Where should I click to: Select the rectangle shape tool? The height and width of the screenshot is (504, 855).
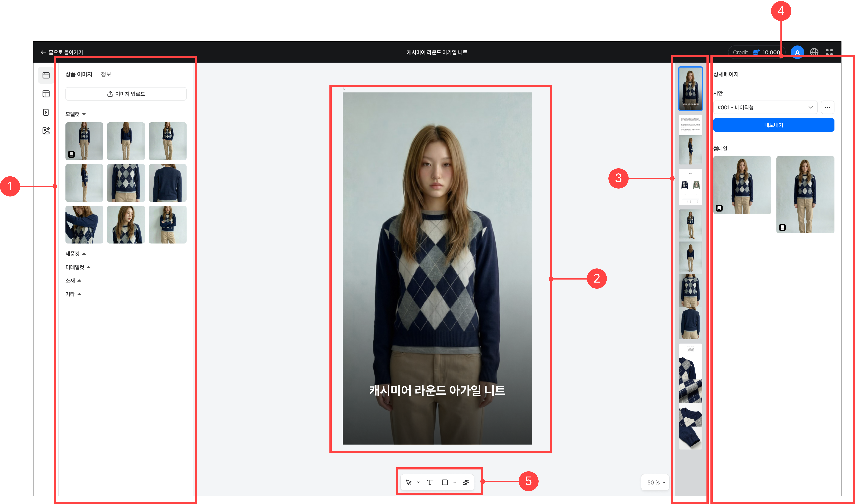point(445,482)
